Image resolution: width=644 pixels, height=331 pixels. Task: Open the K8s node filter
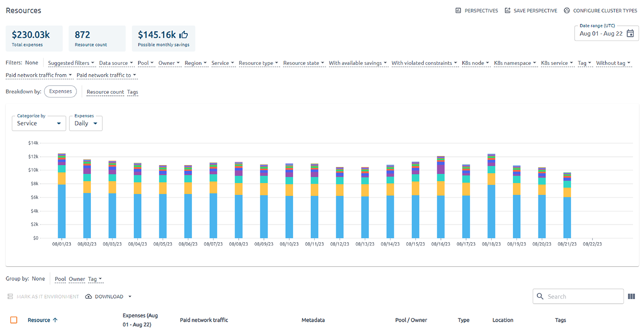pos(475,63)
